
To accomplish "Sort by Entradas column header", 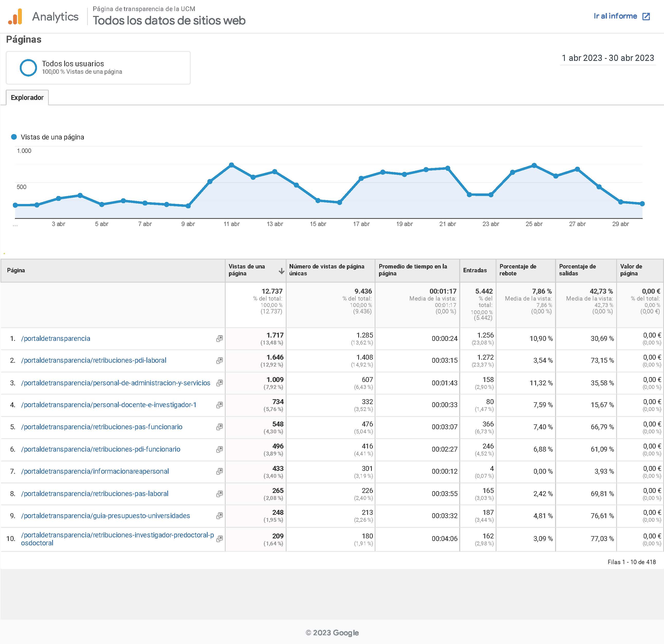I will pos(478,270).
